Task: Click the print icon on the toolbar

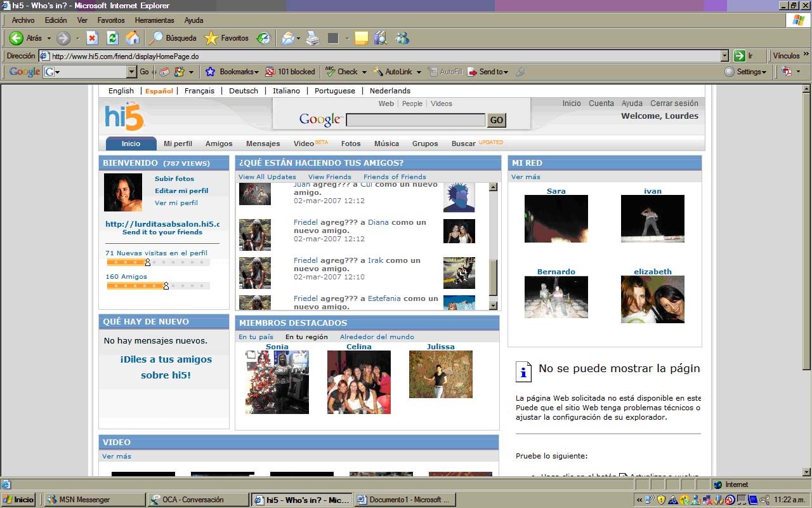Action: click(x=311, y=38)
